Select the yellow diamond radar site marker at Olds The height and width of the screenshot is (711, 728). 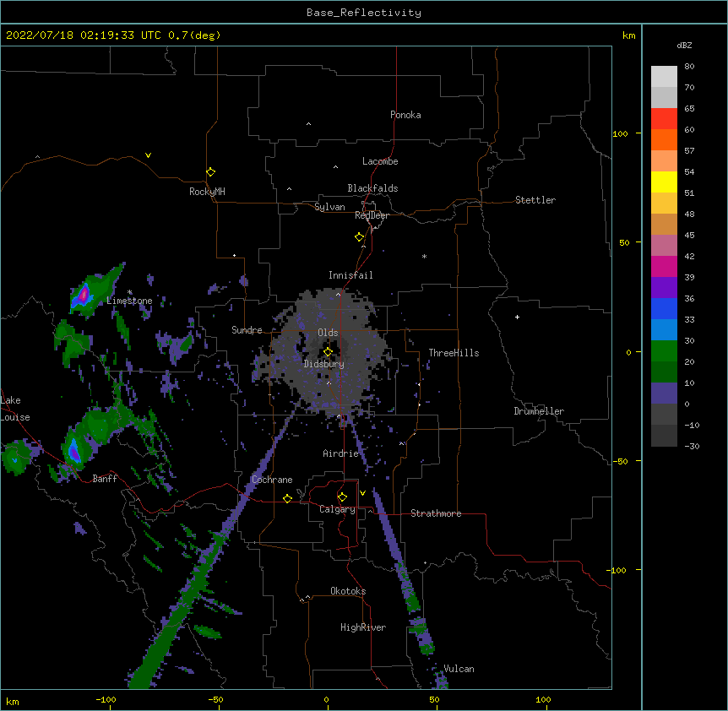[x=328, y=351]
